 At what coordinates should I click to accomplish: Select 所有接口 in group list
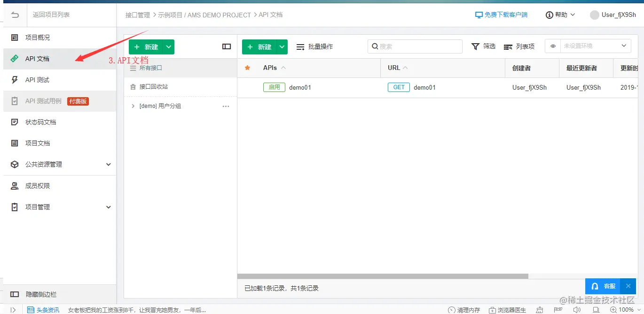tap(181, 68)
